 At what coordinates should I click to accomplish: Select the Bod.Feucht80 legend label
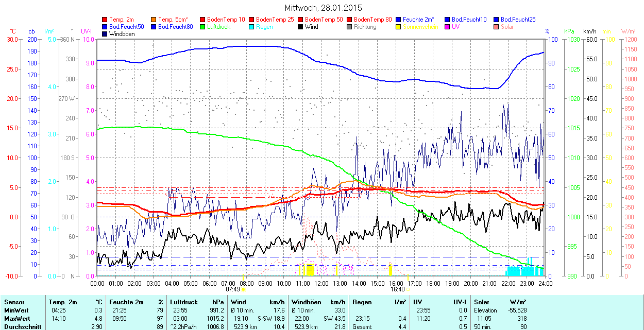pyautogui.click(x=175, y=27)
